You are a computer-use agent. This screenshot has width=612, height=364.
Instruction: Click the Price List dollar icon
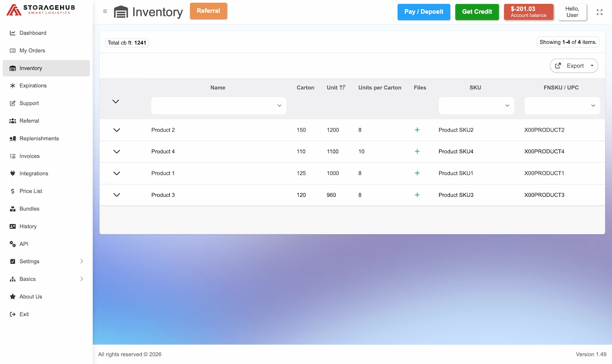pos(13,191)
